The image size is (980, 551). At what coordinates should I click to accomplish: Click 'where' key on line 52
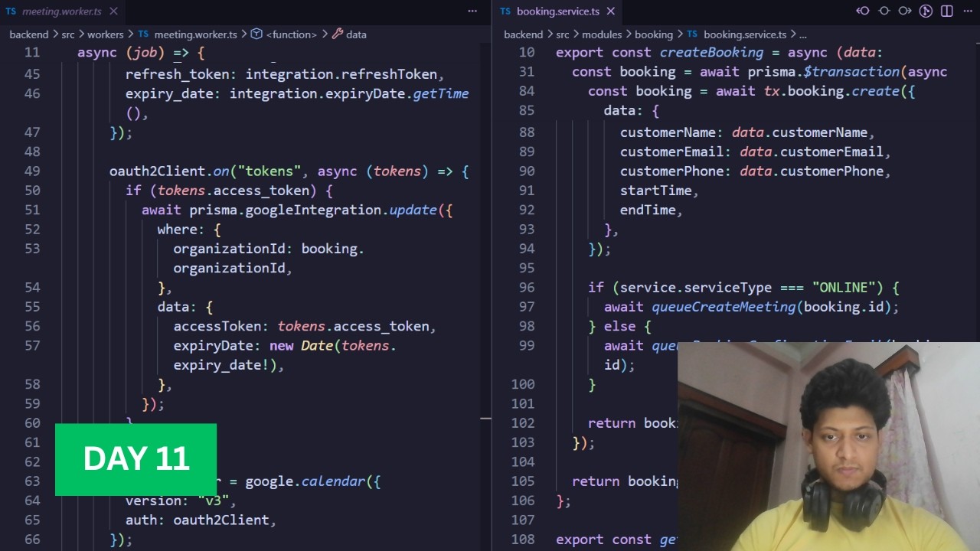pos(178,230)
